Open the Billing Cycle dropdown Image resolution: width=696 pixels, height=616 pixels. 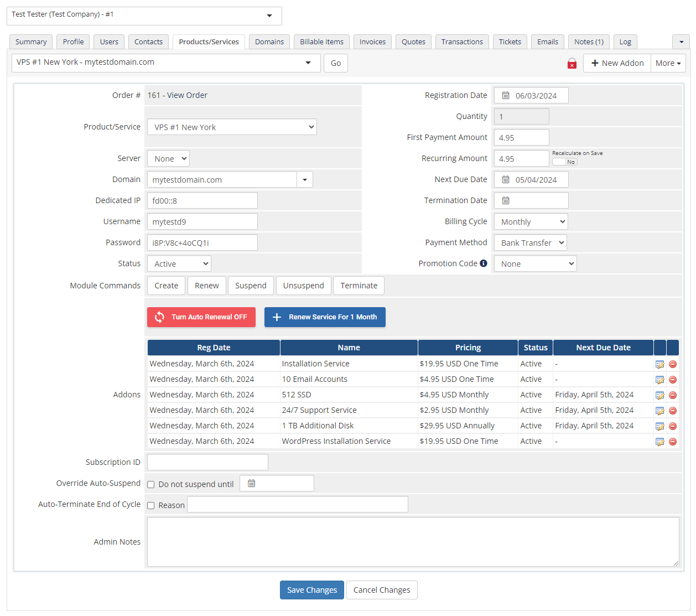[x=530, y=221]
